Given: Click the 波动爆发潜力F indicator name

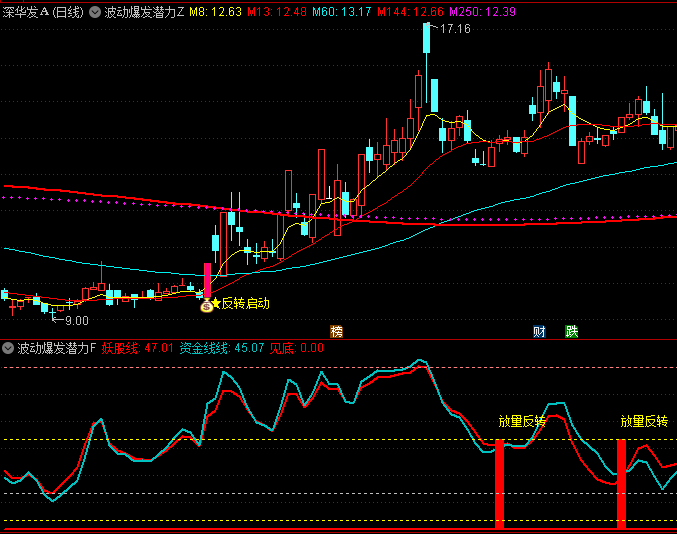Looking at the screenshot, I should click(x=57, y=348).
